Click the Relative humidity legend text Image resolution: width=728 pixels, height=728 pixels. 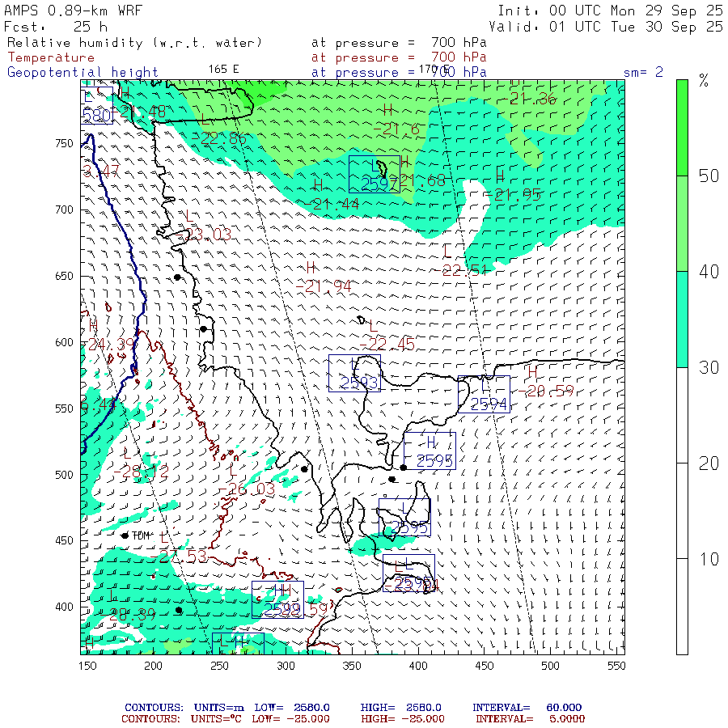click(x=135, y=43)
